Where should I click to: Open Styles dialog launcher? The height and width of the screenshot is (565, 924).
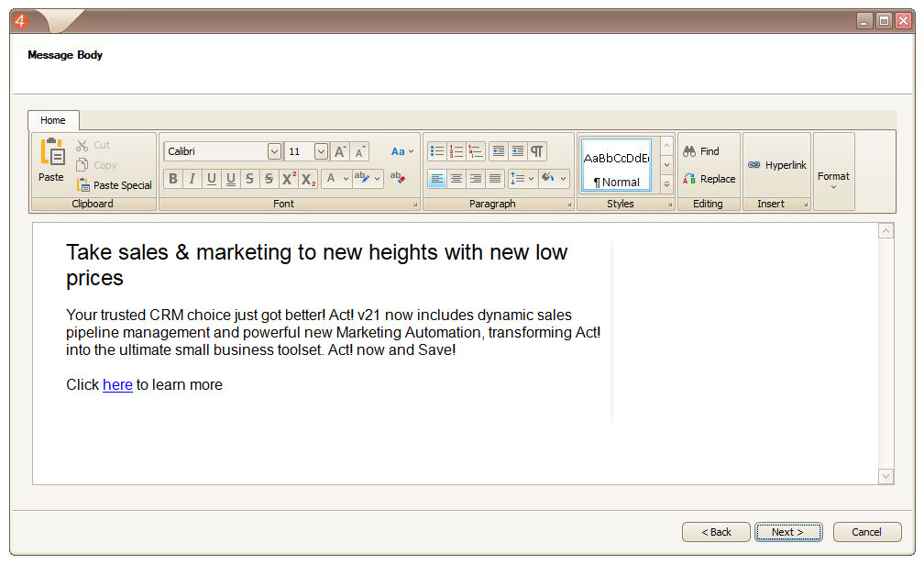tap(670, 205)
